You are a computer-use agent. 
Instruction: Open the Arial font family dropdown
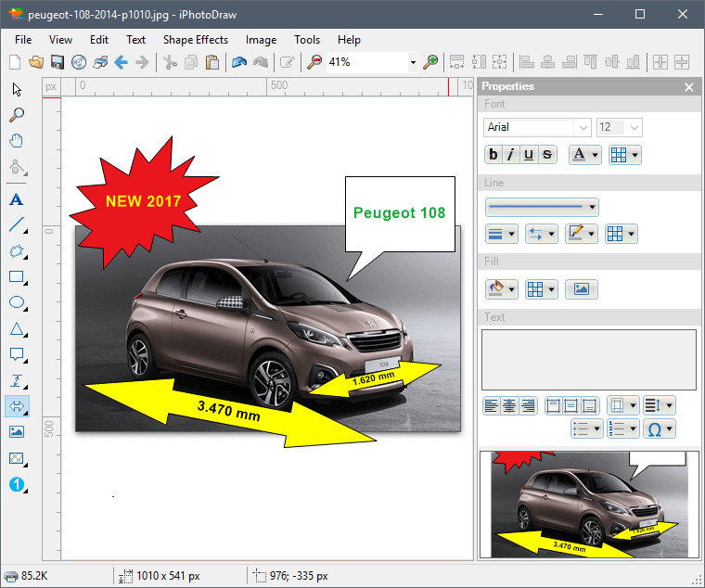tap(583, 128)
